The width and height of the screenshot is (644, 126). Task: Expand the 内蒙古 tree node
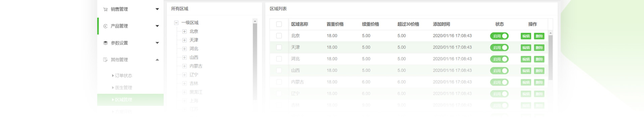pyautogui.click(x=184, y=66)
